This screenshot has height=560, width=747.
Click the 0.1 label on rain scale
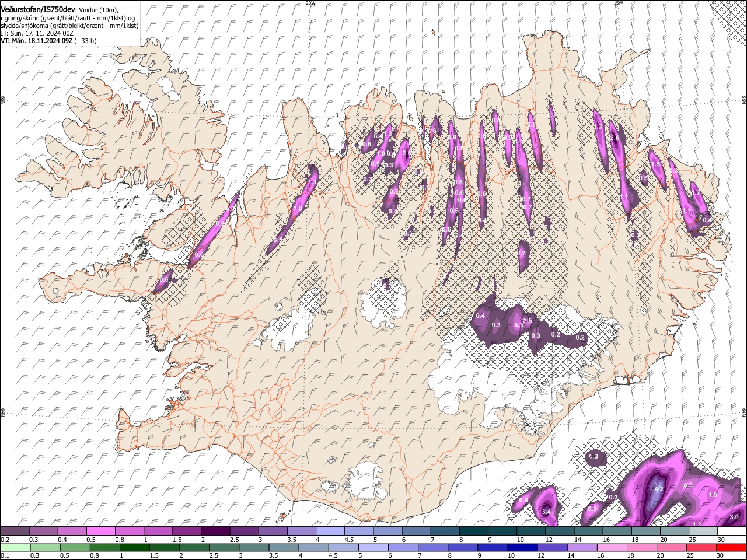tap(5, 556)
